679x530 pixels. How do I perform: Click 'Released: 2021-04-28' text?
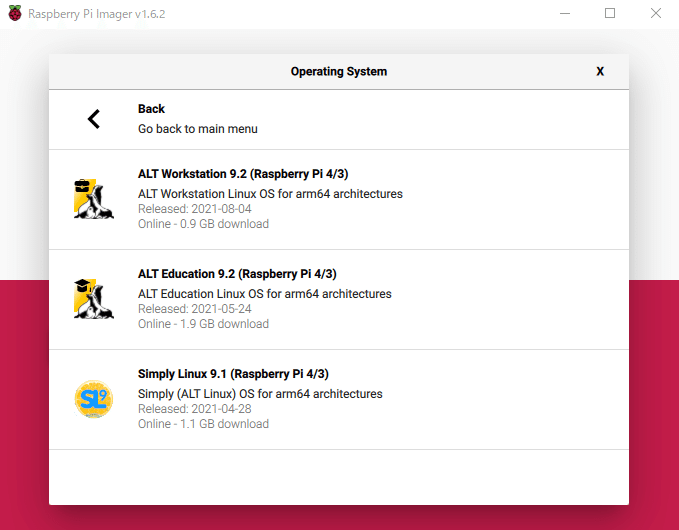click(x=195, y=409)
